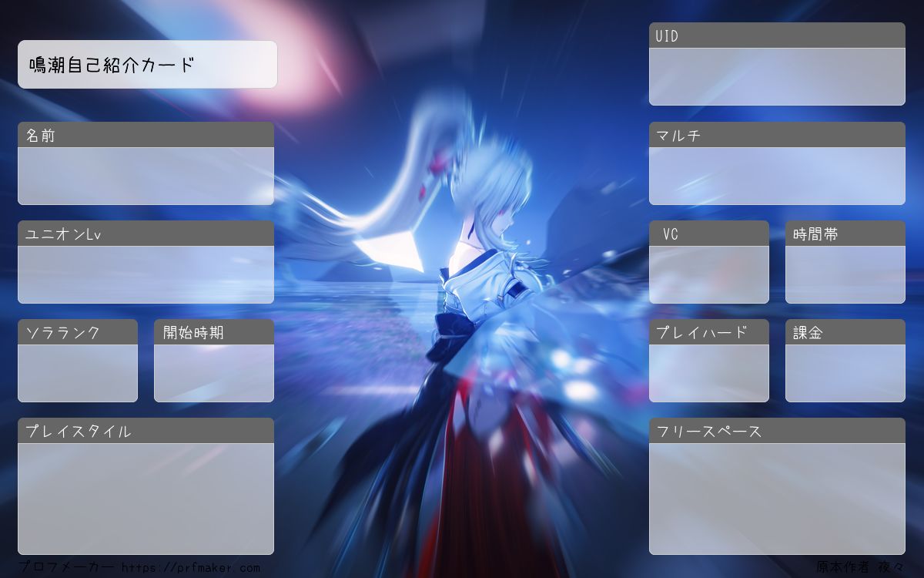Screen dimensions: 924x578
Task: Click the フリースペース entry area
Action: [x=777, y=499]
